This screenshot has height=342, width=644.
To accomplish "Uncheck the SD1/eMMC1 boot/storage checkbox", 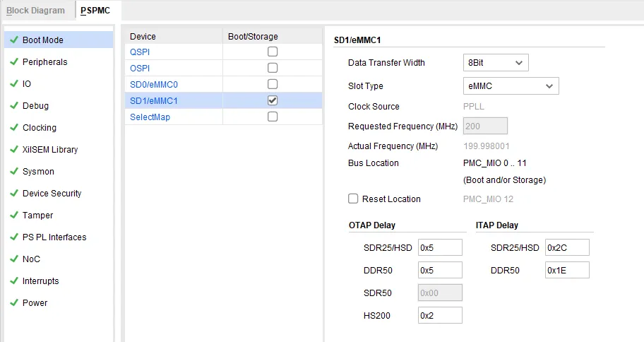I will pyautogui.click(x=273, y=100).
